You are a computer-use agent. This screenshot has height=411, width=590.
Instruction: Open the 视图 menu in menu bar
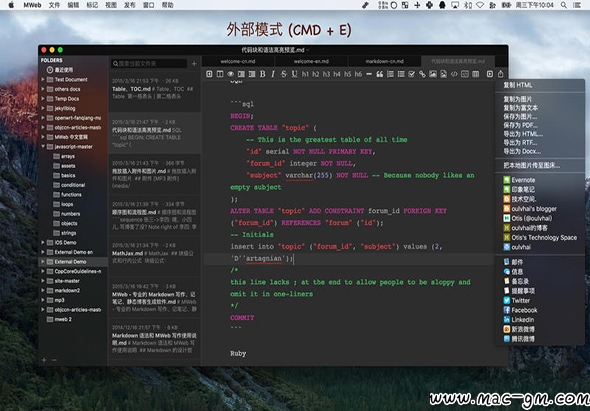(111, 5)
